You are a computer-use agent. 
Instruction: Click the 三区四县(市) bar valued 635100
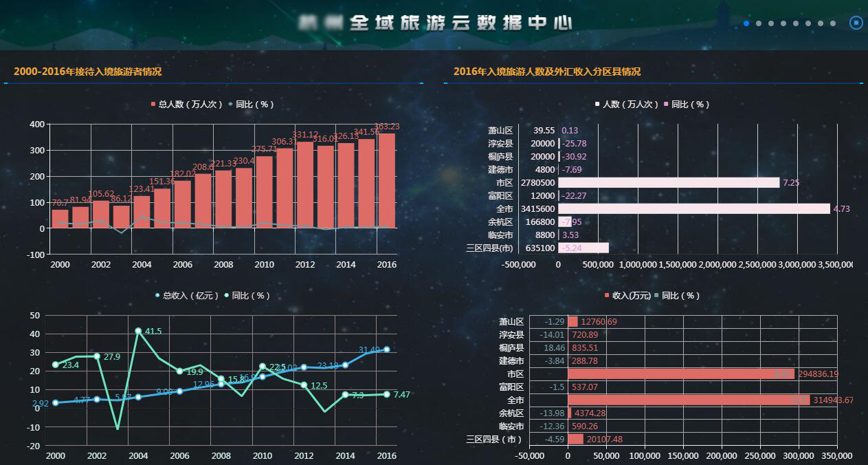(583, 248)
